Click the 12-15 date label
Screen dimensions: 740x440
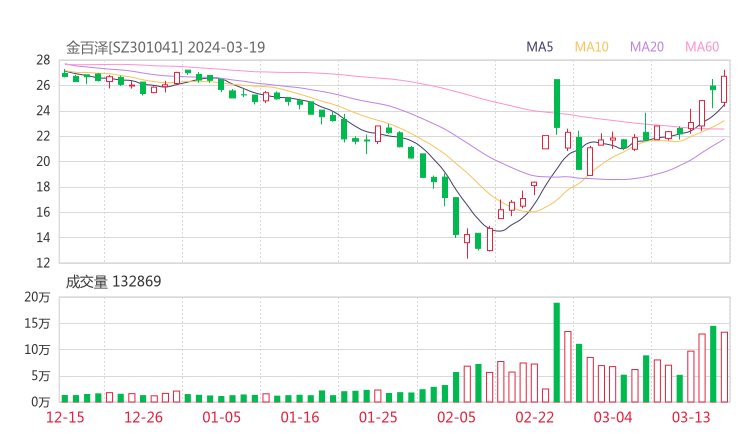pyautogui.click(x=65, y=417)
